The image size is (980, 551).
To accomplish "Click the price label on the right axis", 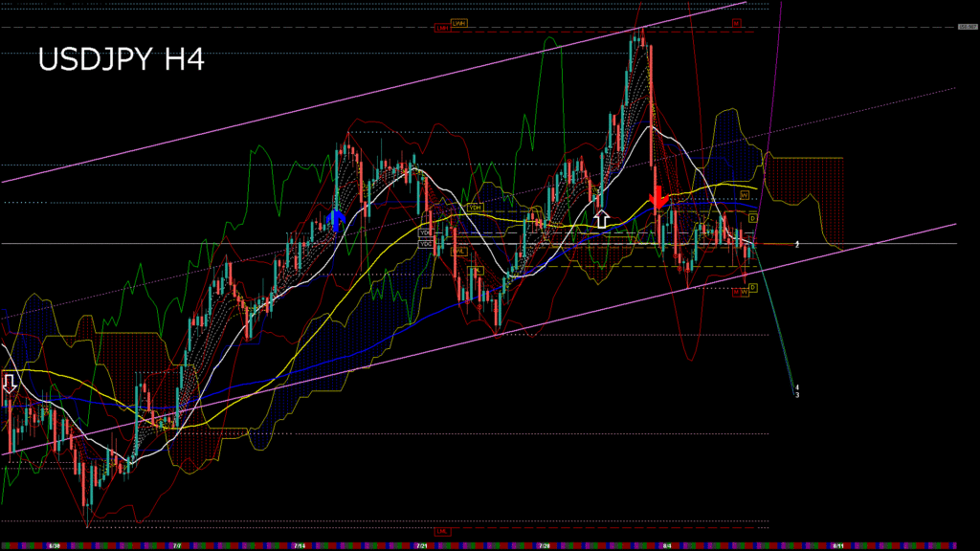I will coord(967,27).
